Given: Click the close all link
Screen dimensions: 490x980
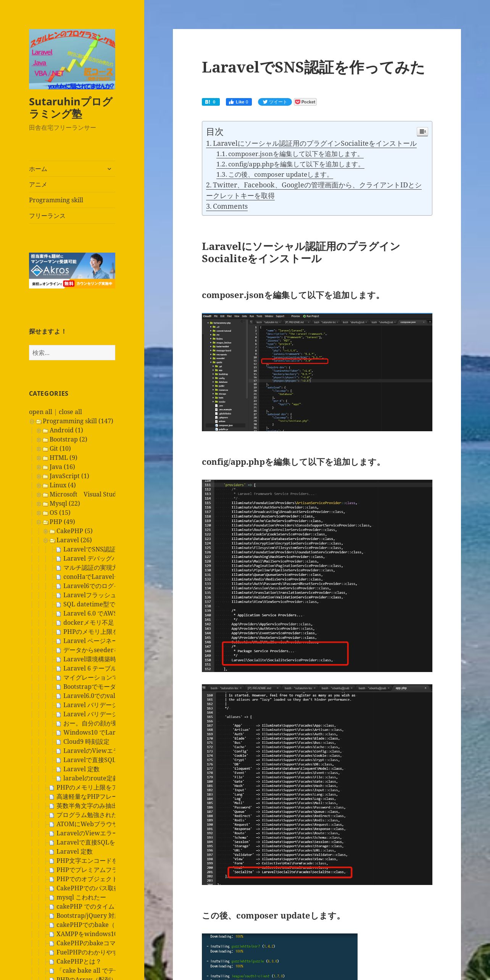Looking at the screenshot, I should 70,412.
